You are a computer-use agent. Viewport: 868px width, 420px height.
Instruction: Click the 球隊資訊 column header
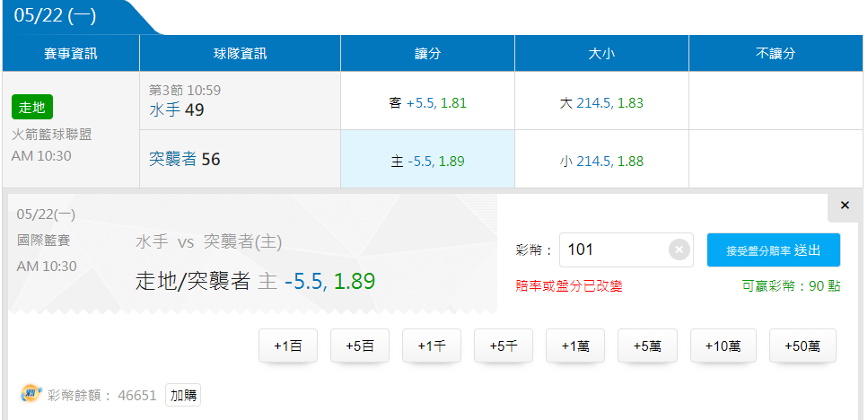pyautogui.click(x=240, y=53)
